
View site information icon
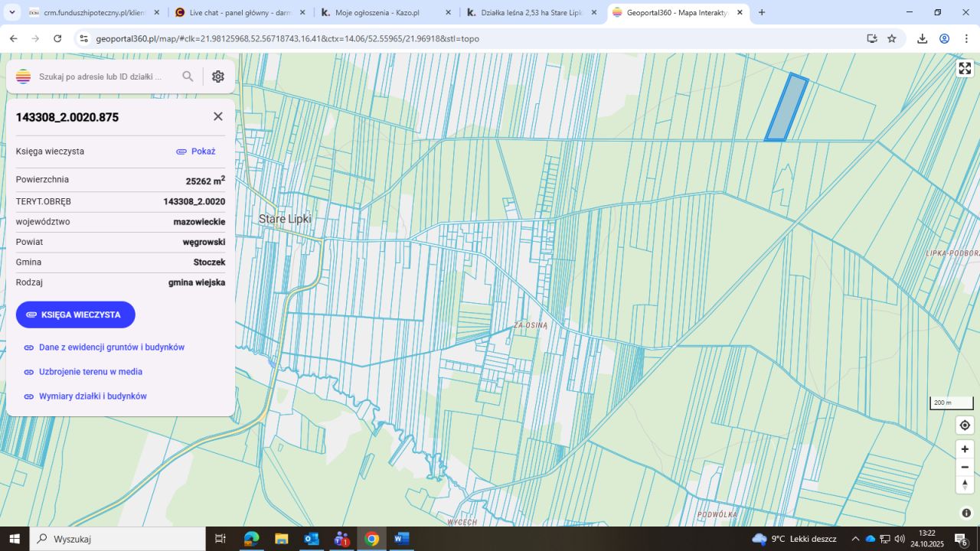(x=83, y=38)
